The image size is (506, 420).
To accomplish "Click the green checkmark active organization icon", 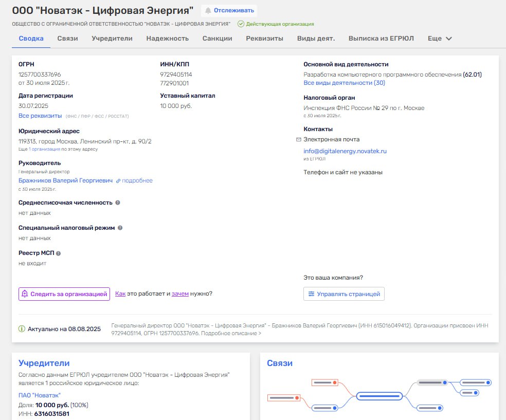I will click(x=241, y=24).
